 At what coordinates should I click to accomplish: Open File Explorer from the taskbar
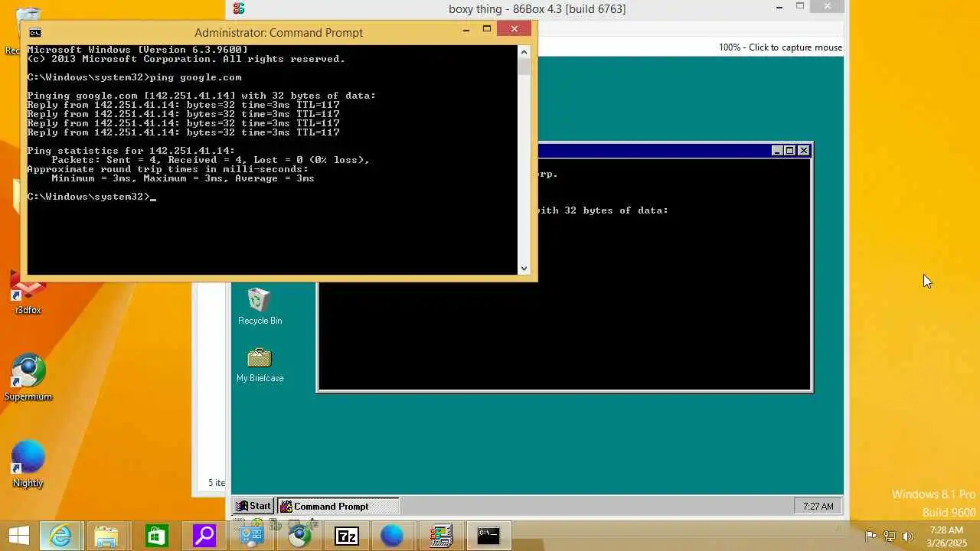[x=107, y=536]
